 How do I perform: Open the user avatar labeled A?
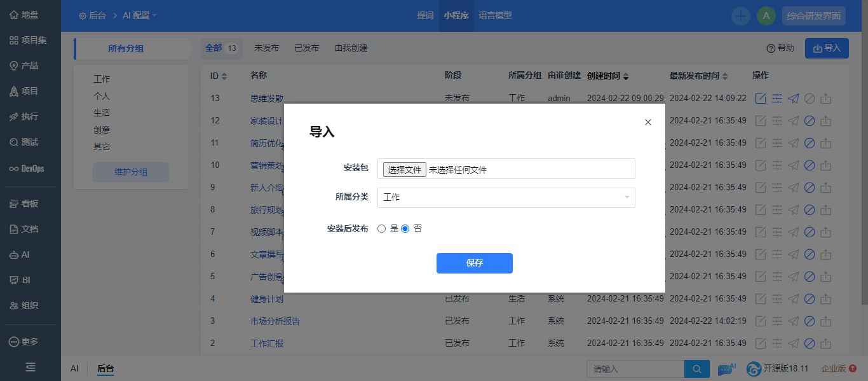coord(766,16)
